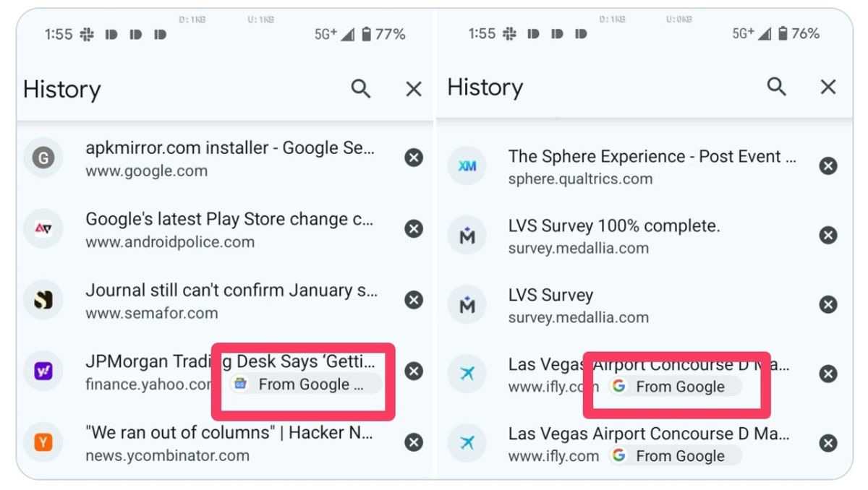This screenshot has width=868, height=490.
Task: Click the Yahoo Finance favicon
Action: (43, 371)
